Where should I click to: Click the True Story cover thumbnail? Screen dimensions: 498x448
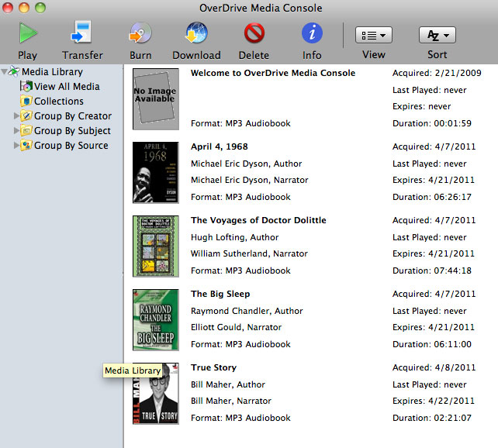pos(156,394)
